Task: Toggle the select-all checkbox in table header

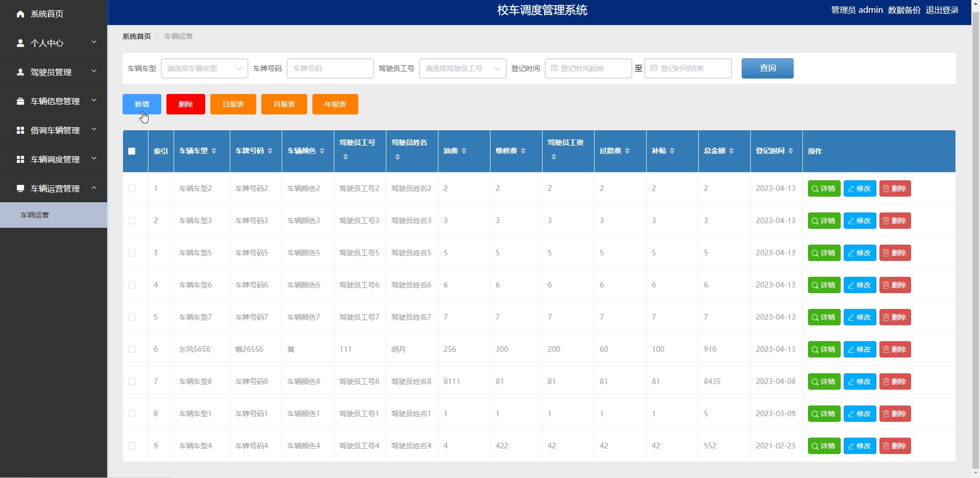Action: click(x=132, y=151)
